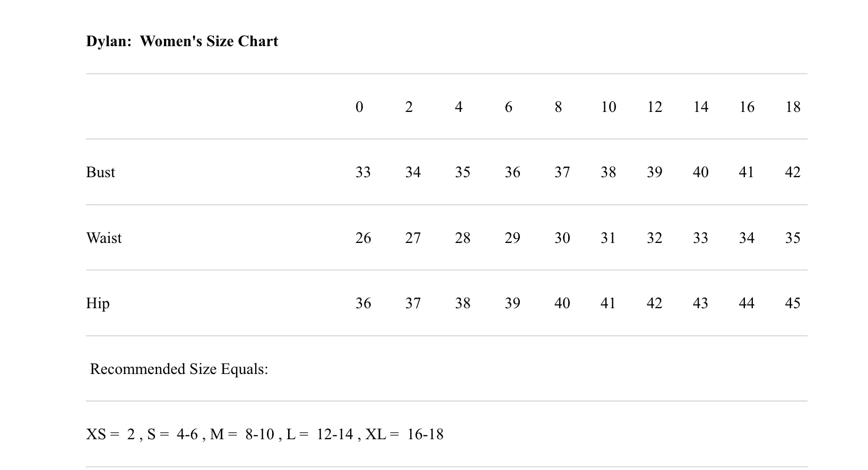868x470 pixels.
Task: Click the Waist row label
Action: click(x=103, y=238)
